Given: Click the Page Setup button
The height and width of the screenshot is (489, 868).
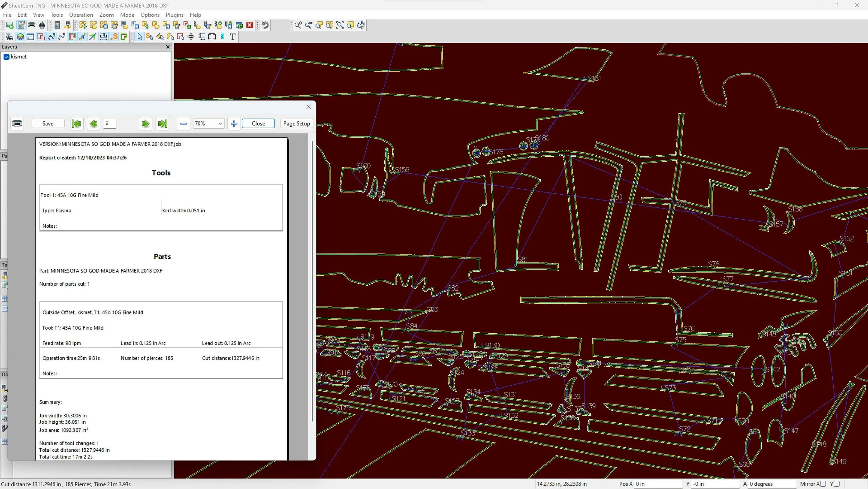Looking at the screenshot, I should coord(296,123).
